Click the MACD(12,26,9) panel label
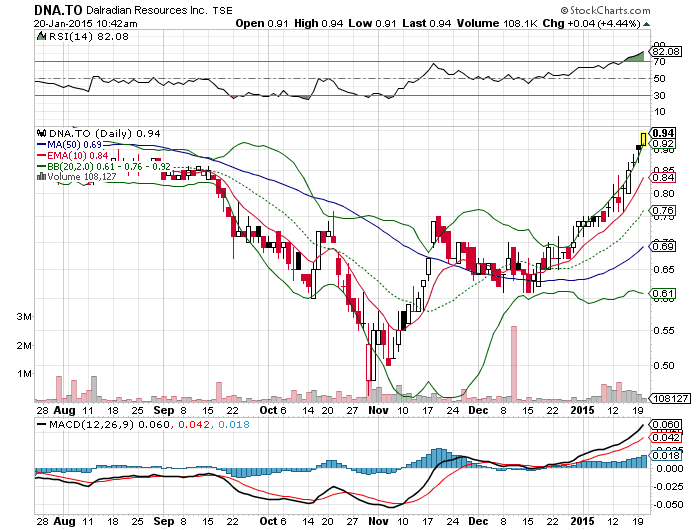This screenshot has height=530, width=700. click(x=91, y=424)
